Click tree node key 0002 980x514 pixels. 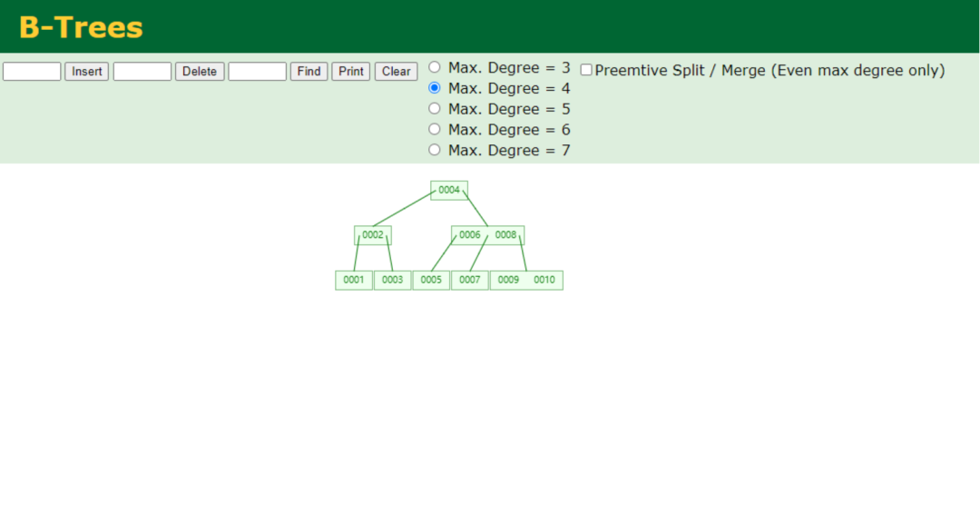373,235
